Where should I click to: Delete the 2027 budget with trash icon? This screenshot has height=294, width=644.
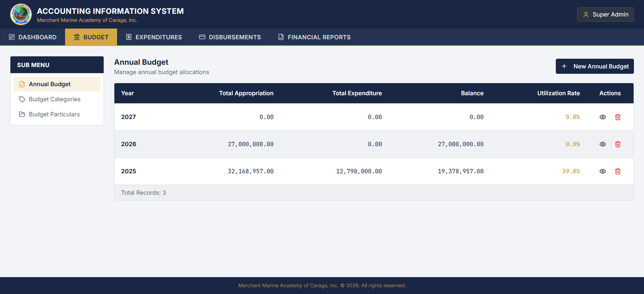pos(618,117)
